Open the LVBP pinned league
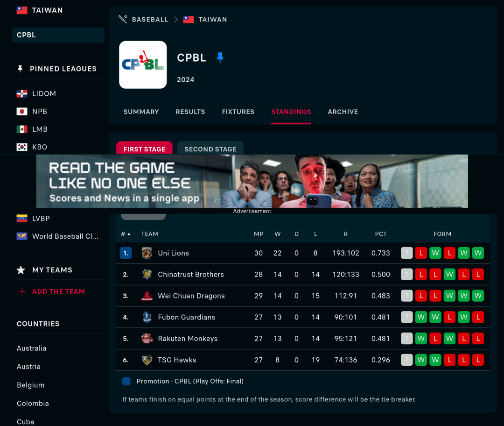Image resolution: width=504 pixels, height=426 pixels. click(x=41, y=218)
